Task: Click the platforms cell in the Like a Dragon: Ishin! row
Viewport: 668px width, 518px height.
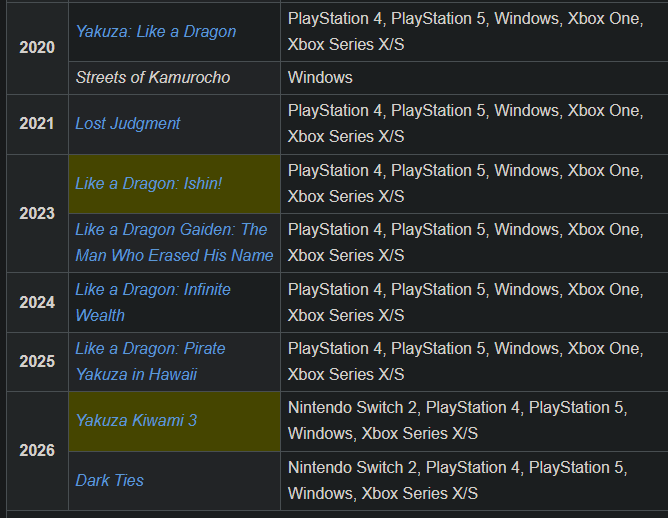Action: 474,184
